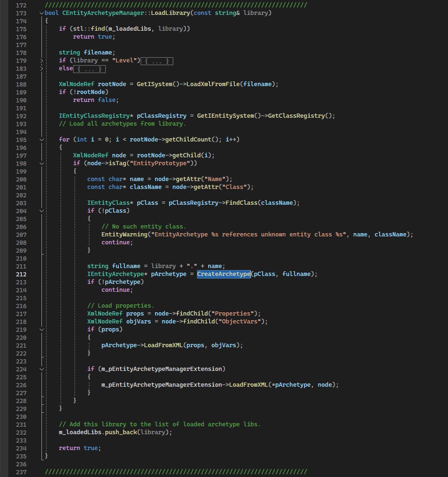The width and height of the screenshot is (448, 477).
Task: Fold the if (!pClass) block on line 204
Action: pyautogui.click(x=41, y=211)
